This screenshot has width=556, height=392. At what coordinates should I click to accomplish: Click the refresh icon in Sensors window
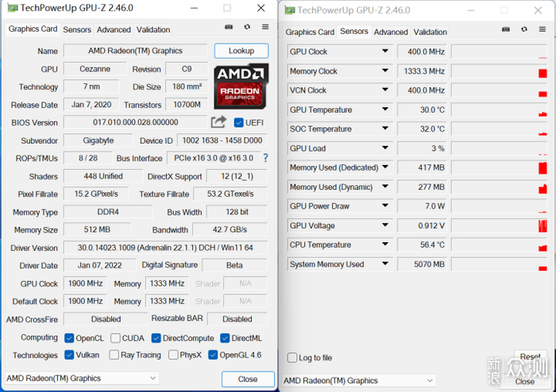coord(524,29)
